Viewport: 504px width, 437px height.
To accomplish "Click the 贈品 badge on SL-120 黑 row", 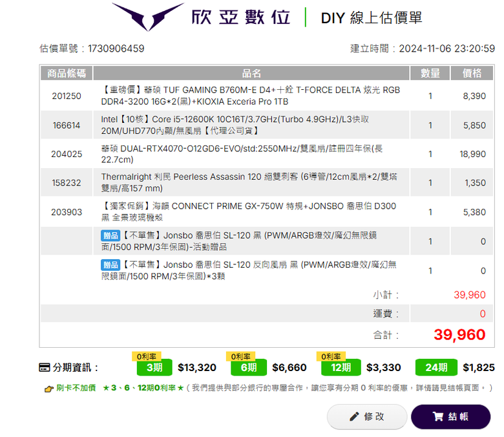I will (110, 235).
